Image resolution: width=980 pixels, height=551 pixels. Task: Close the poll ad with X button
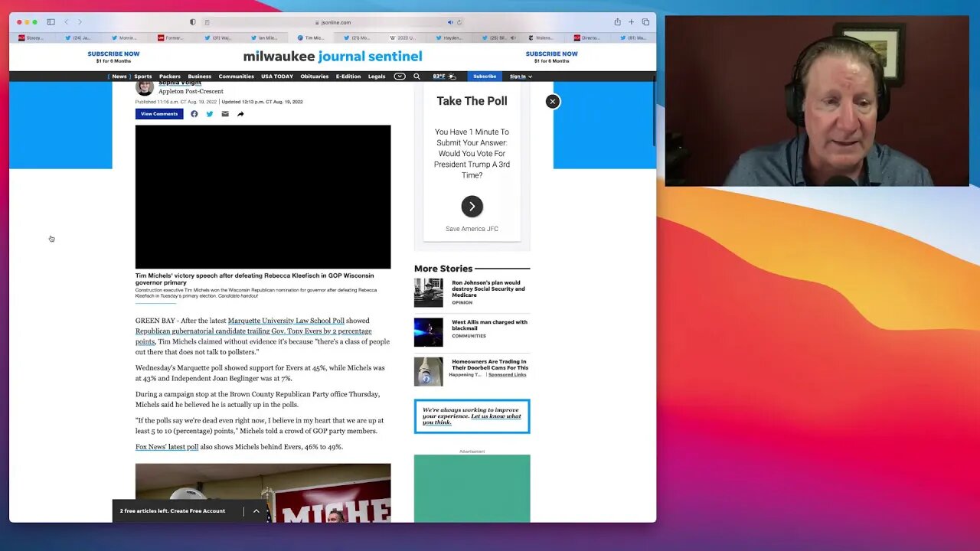[x=552, y=101]
